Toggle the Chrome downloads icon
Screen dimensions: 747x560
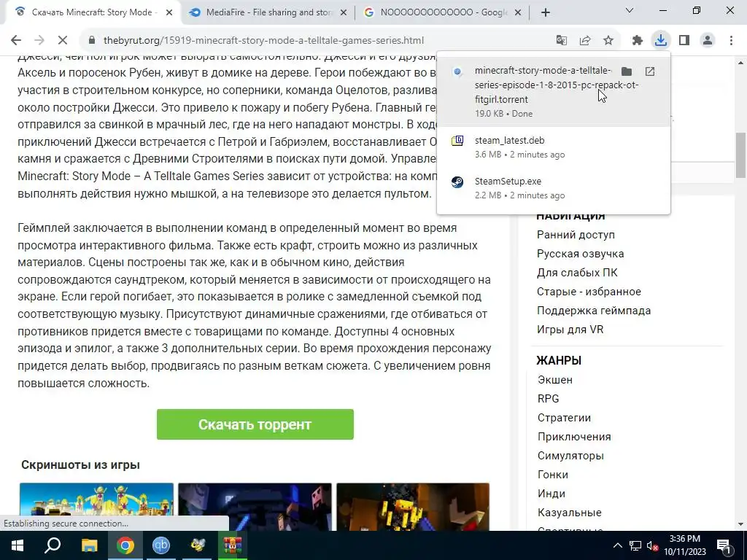coord(661,41)
